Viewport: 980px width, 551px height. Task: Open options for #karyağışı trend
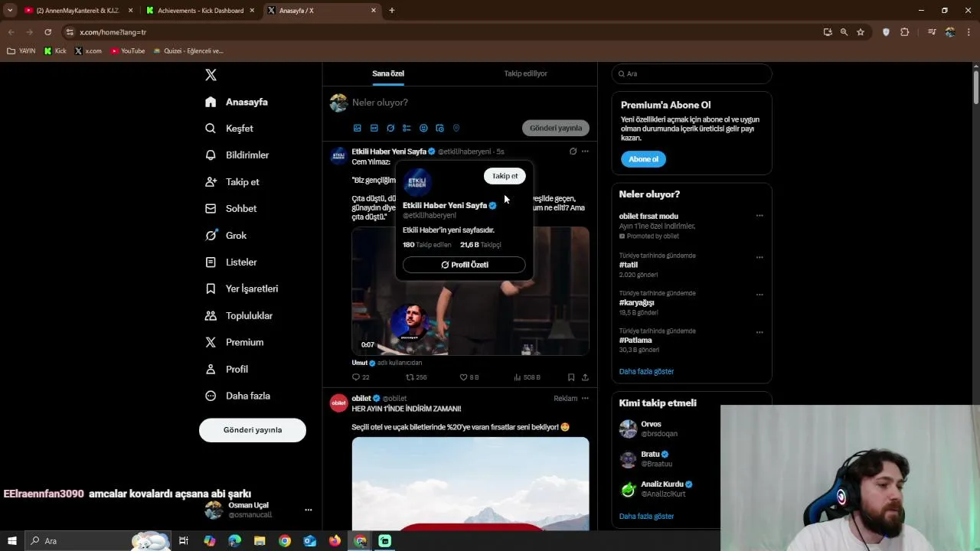point(759,295)
